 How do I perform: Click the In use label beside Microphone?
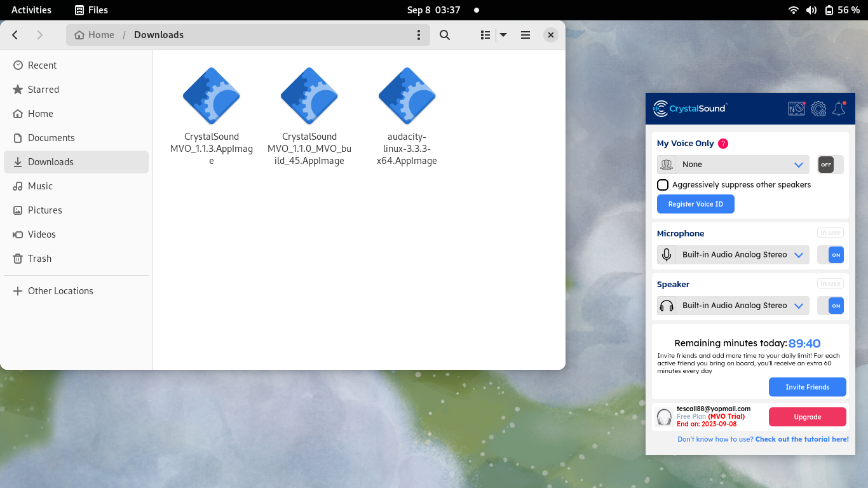click(x=830, y=233)
